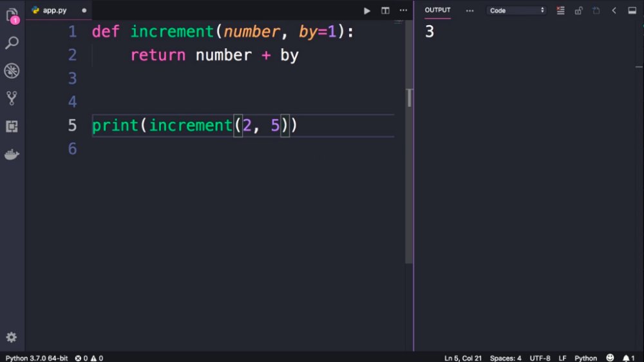This screenshot has width=644, height=362.
Task: Open the Manage settings gear
Action: pyautogui.click(x=12, y=338)
